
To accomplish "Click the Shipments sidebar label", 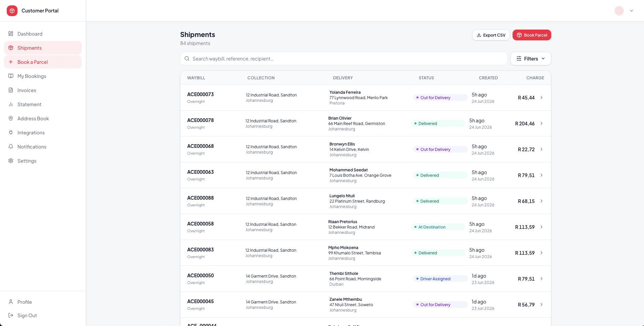I will 30,48.
